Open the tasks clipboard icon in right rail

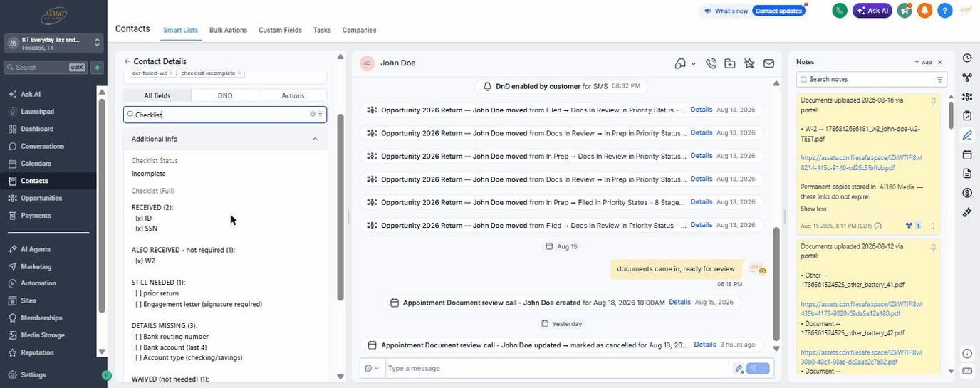tap(967, 116)
